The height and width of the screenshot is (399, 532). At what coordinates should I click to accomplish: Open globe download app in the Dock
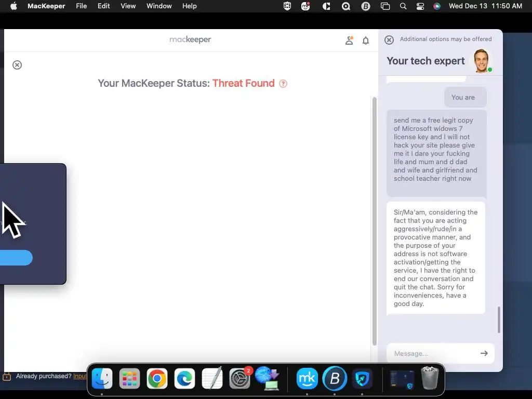click(268, 378)
